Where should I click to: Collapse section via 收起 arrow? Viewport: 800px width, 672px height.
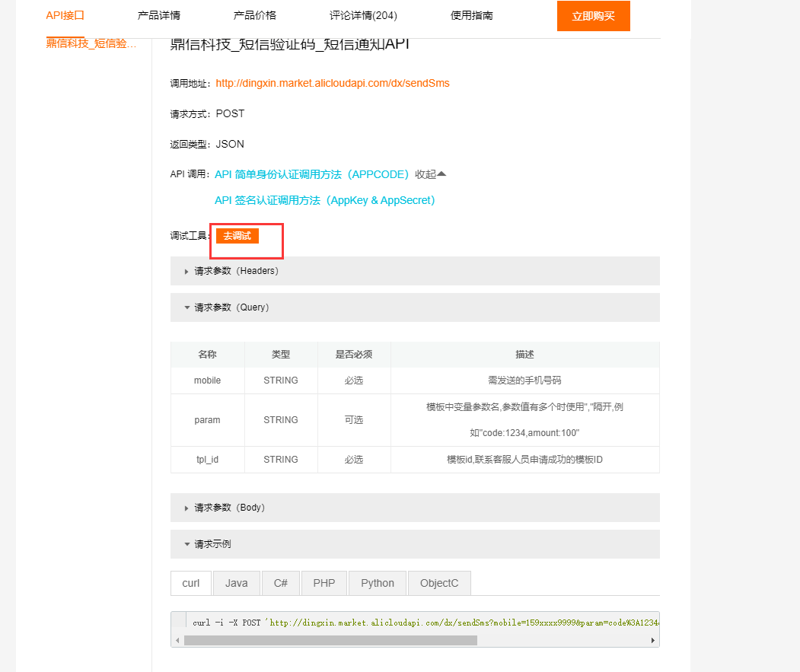click(x=431, y=174)
